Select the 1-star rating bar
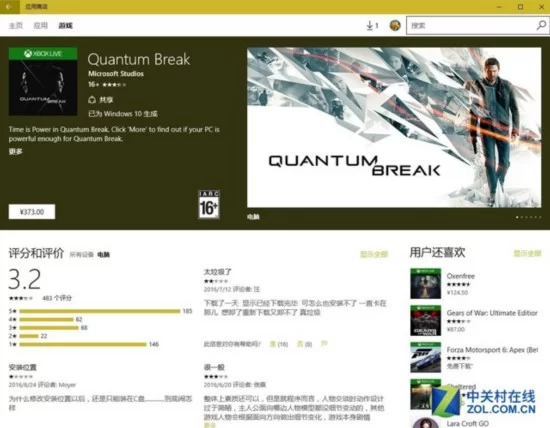The width and height of the screenshot is (550, 428). [83, 344]
